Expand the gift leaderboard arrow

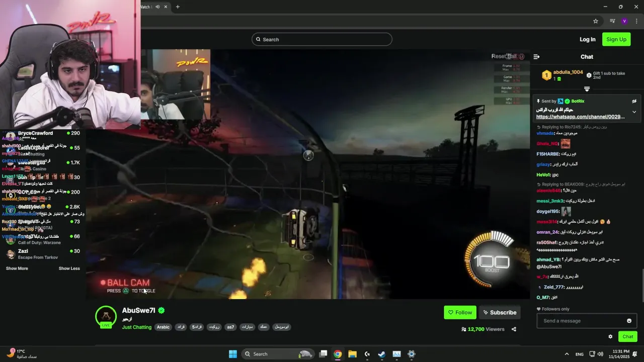587,89
